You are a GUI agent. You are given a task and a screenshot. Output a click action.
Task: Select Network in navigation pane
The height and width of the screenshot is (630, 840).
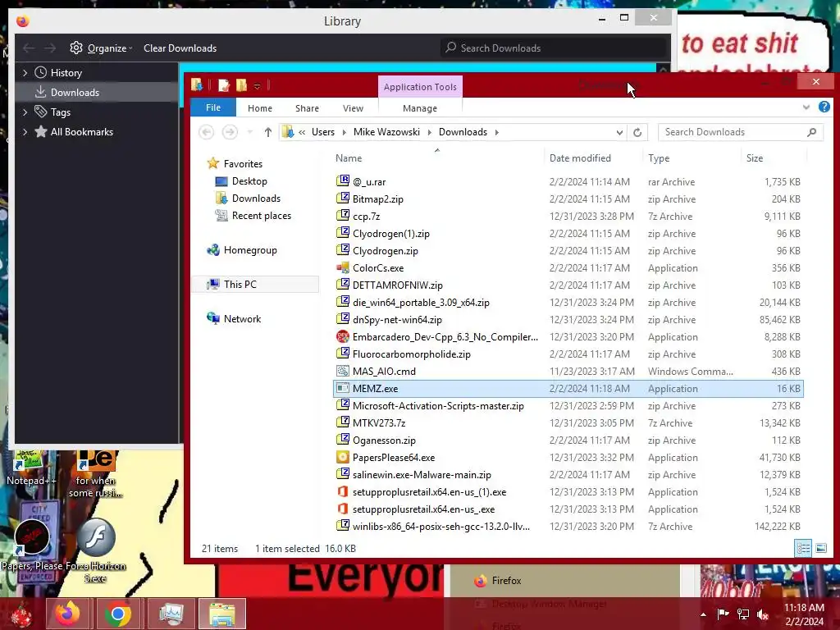click(242, 319)
